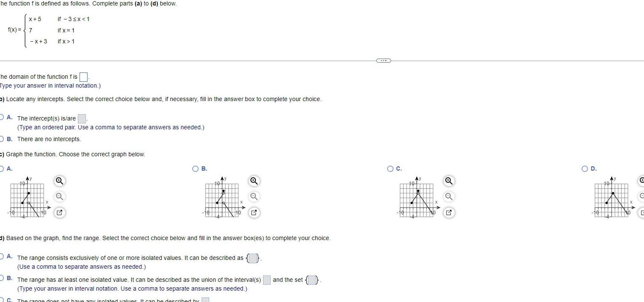The height and width of the screenshot is (302, 644).
Task: Zoom out on graph B
Action: (x=253, y=196)
